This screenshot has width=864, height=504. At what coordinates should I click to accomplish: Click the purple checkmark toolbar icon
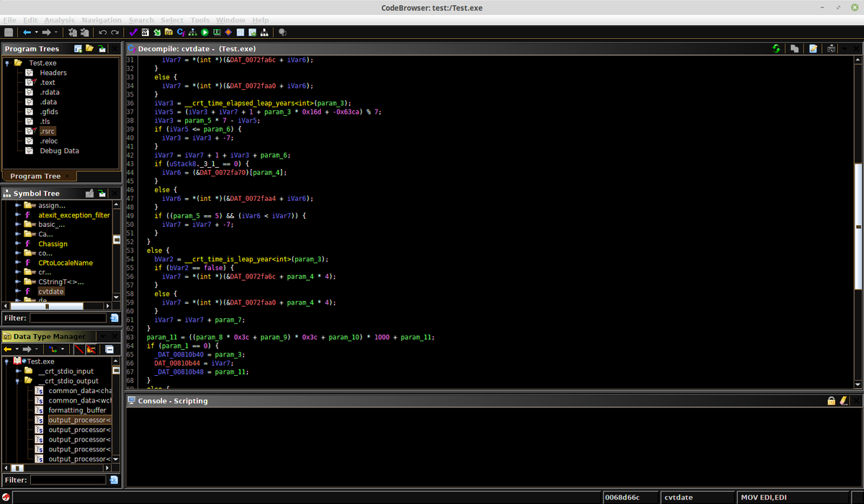click(133, 32)
